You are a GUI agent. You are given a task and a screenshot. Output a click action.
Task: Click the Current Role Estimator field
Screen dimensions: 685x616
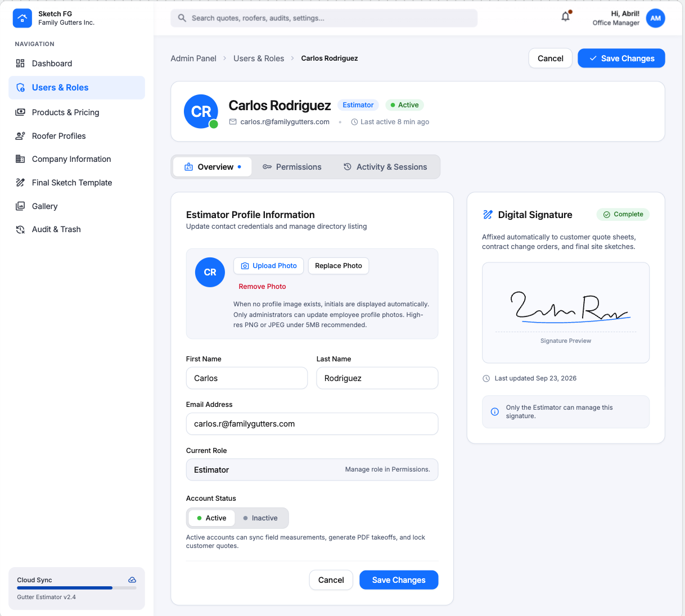pyautogui.click(x=312, y=470)
